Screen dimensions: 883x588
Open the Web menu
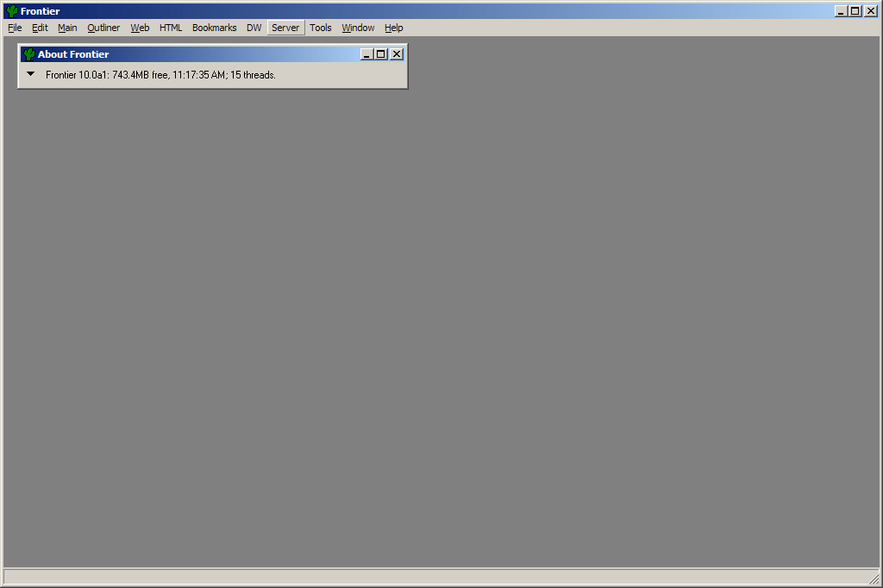coord(140,28)
